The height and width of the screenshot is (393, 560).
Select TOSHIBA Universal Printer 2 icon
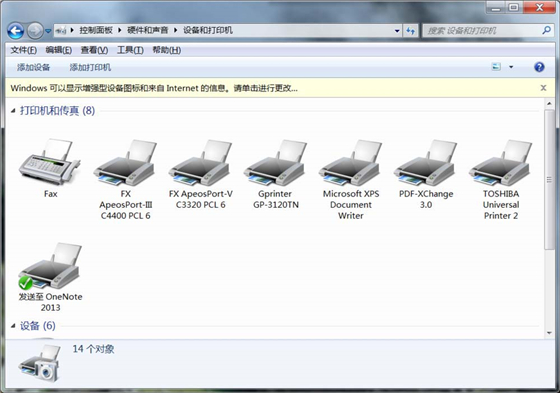coord(501,163)
